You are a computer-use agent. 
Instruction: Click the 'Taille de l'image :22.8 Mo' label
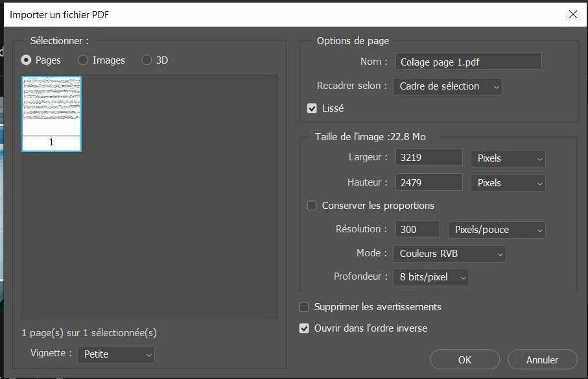click(370, 137)
